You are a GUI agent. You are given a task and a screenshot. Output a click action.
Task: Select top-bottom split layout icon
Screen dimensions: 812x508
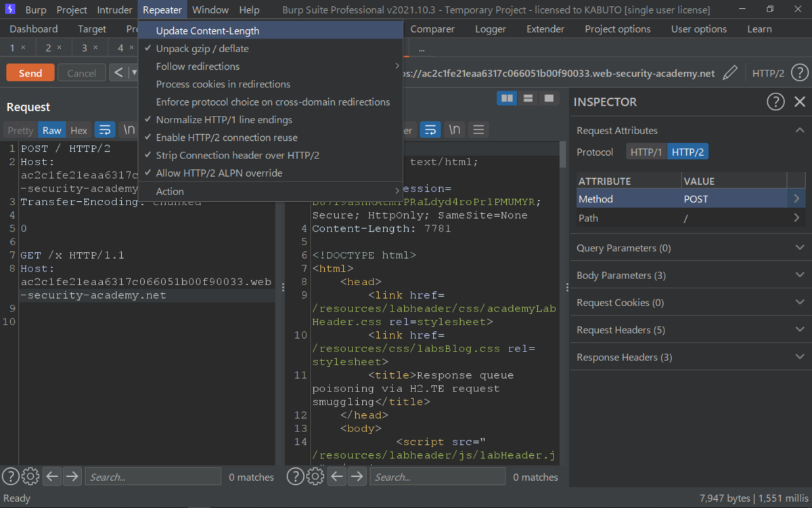528,98
